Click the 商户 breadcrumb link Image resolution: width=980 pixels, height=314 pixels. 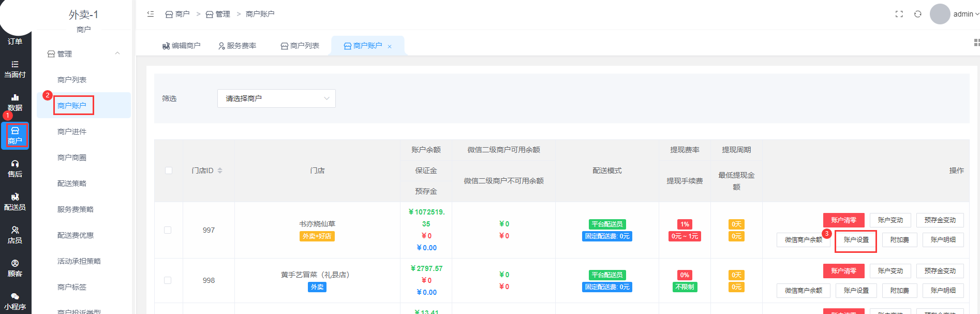pos(177,14)
